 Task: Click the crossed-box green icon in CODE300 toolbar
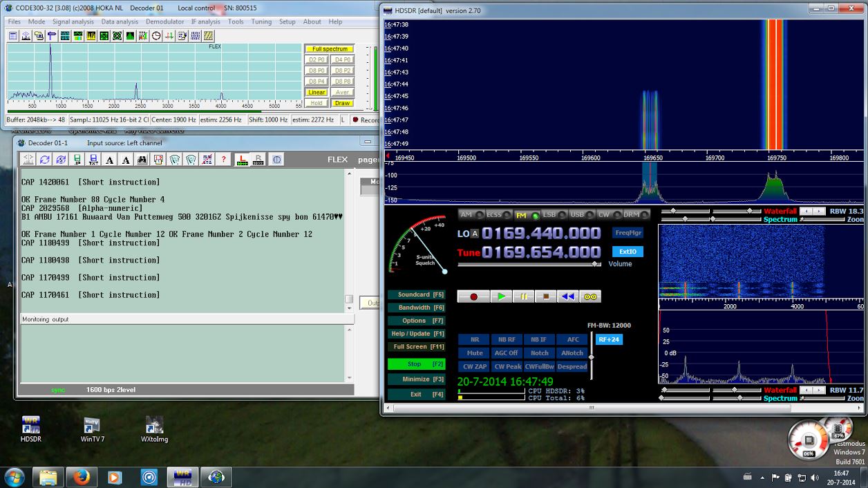(104, 36)
